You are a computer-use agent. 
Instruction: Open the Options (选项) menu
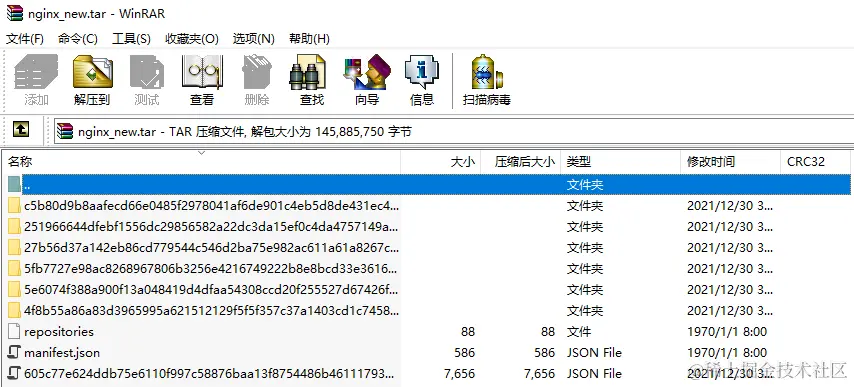tap(254, 39)
